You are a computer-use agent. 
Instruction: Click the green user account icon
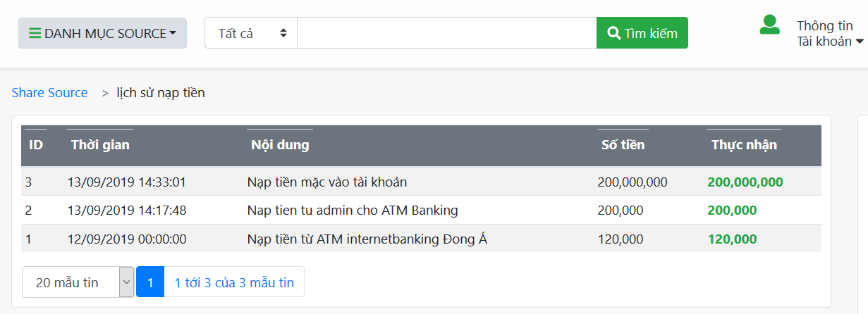769,25
